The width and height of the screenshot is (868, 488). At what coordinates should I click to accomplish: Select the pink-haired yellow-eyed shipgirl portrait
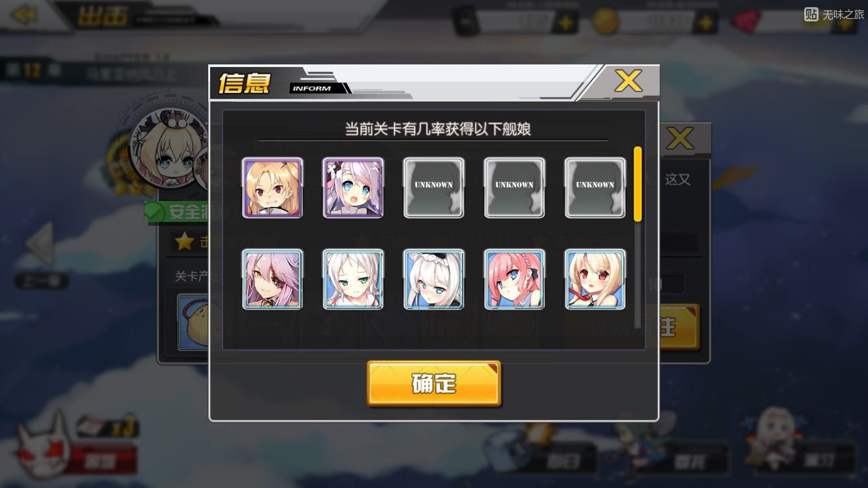click(x=273, y=280)
